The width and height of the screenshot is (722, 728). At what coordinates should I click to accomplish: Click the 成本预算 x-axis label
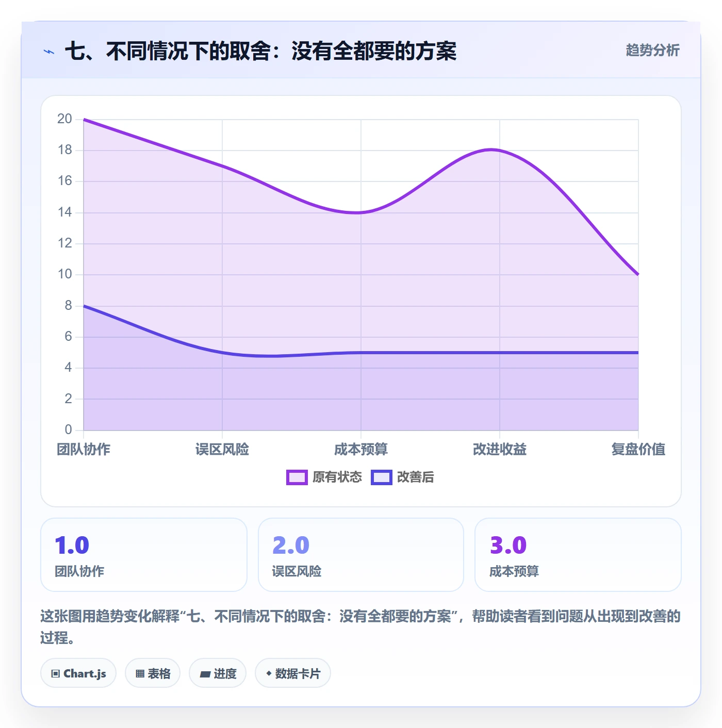361,449
